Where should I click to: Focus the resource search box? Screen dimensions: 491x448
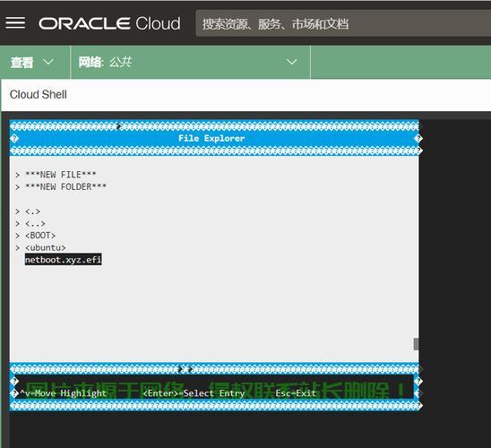pyautogui.click(x=343, y=23)
